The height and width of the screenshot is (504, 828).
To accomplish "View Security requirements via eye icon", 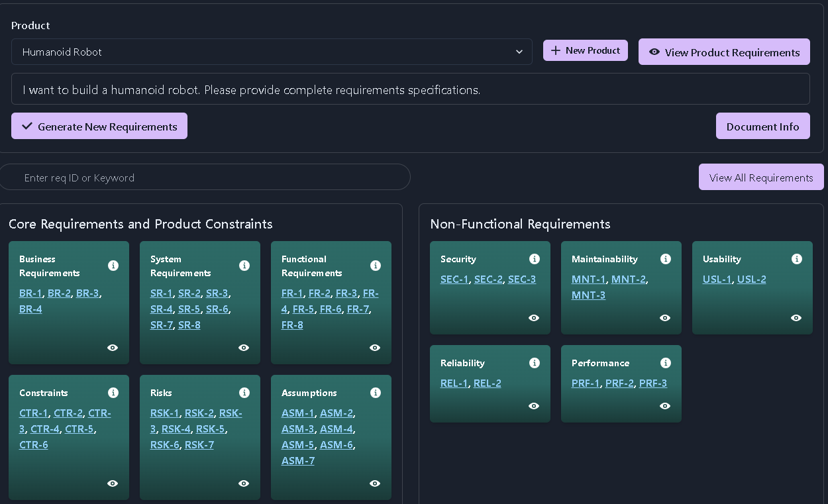I will tap(534, 318).
